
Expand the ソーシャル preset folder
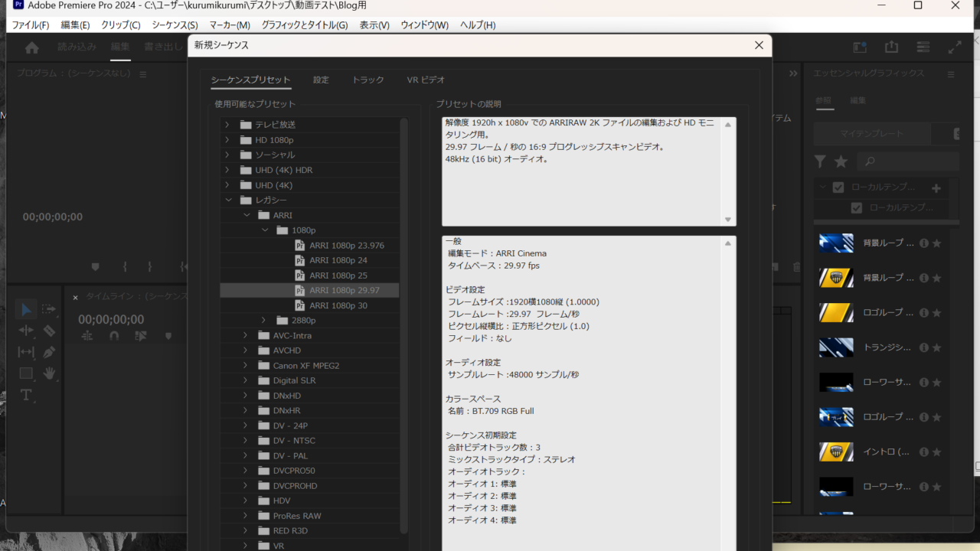227,155
